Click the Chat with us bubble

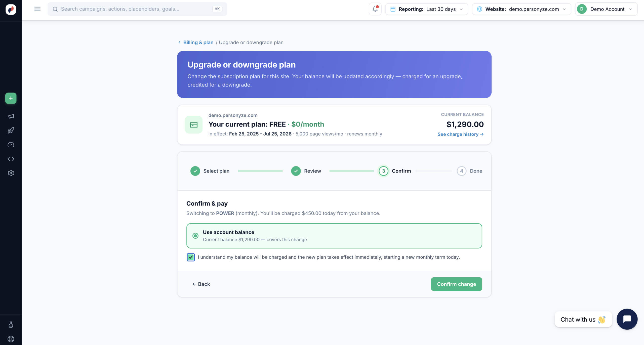click(x=583, y=319)
